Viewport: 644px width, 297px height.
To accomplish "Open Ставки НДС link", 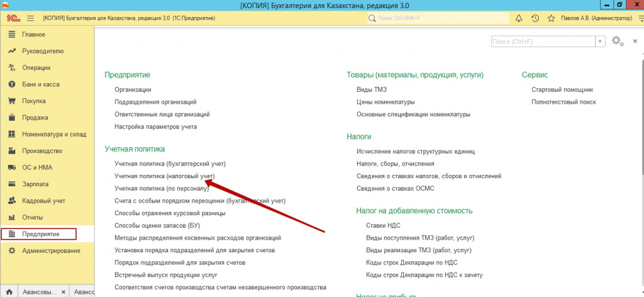I will coord(383,225).
